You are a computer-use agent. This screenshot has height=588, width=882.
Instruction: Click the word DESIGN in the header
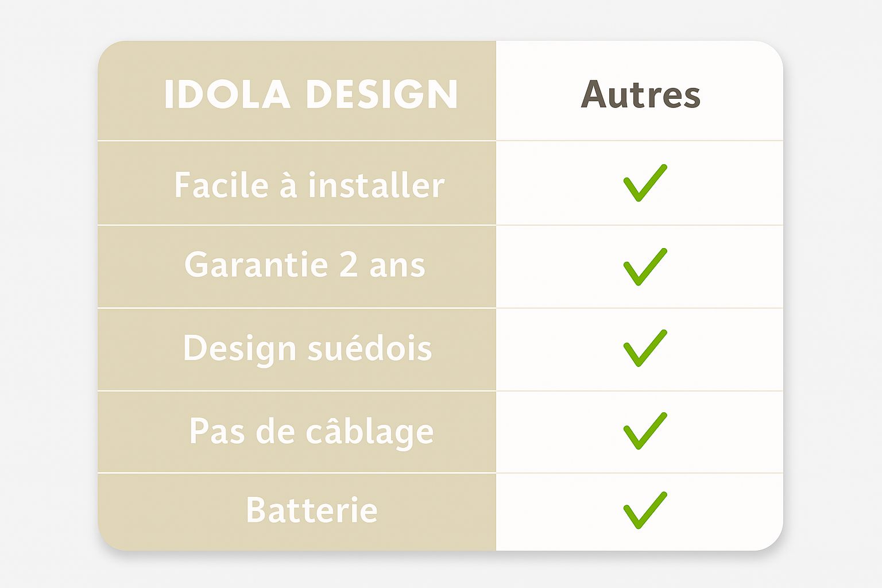tap(382, 94)
